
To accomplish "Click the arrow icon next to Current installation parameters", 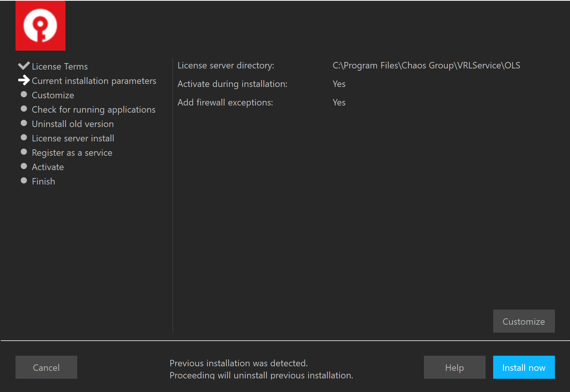I will click(x=24, y=80).
